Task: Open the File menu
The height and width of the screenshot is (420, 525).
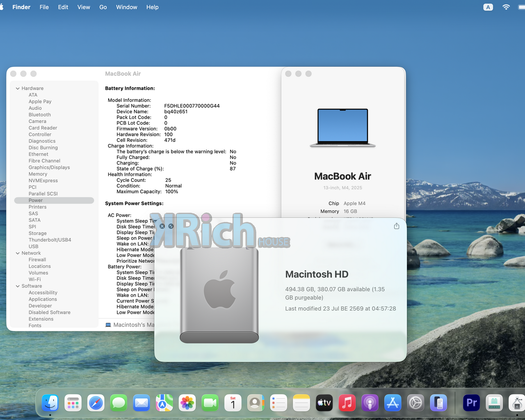Action: [44, 7]
